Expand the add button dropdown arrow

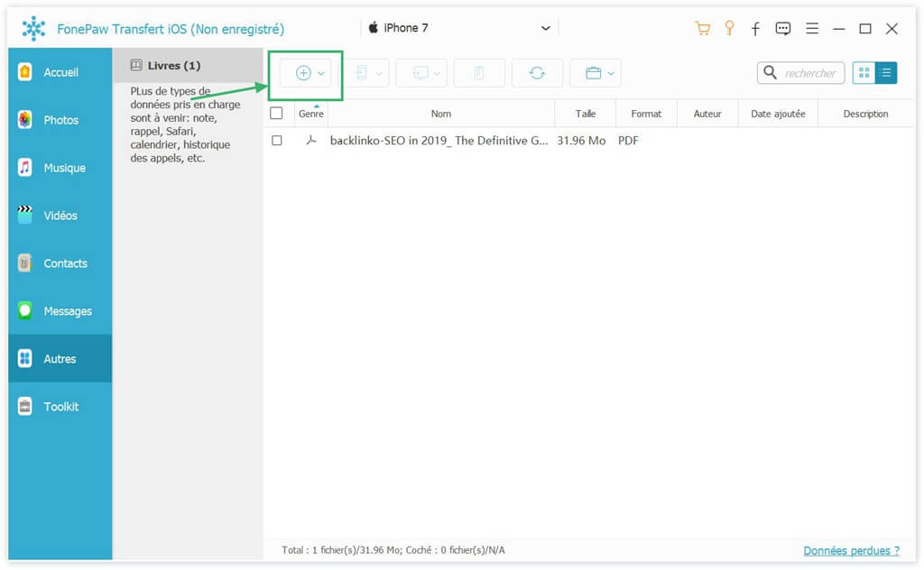321,74
